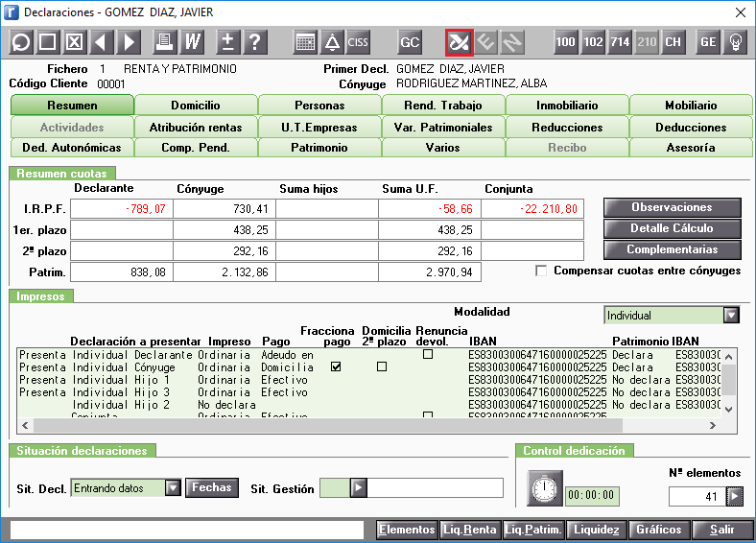Click the empty bottom status input field
Image resolution: width=756 pixels, height=543 pixels.
pos(186,530)
